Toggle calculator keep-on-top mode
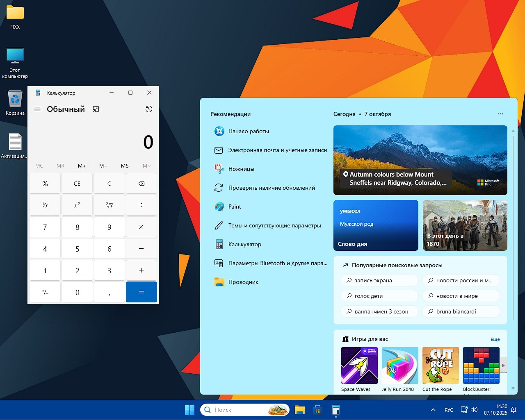Screen dimensions: 525x420 (96, 109)
